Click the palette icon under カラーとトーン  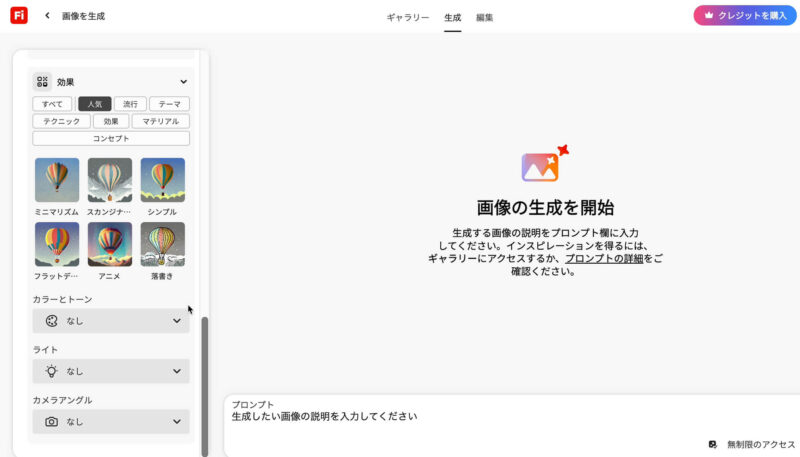click(52, 321)
